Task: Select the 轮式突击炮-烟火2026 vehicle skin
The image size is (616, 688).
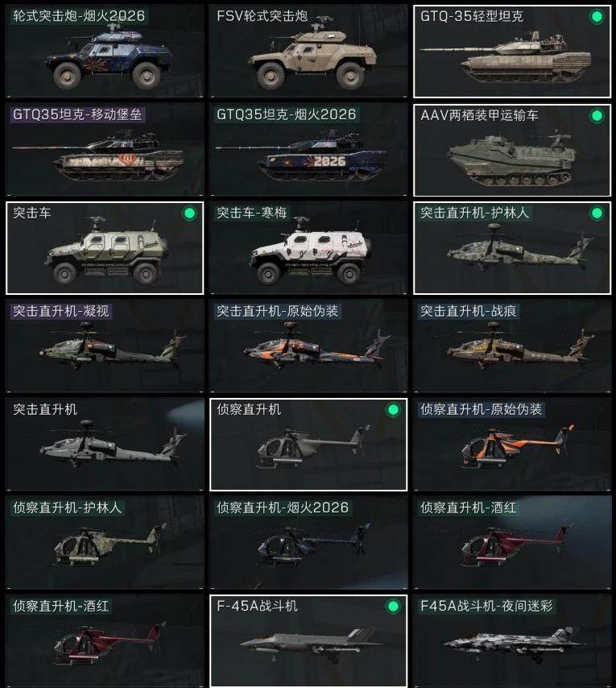Action: [105, 52]
